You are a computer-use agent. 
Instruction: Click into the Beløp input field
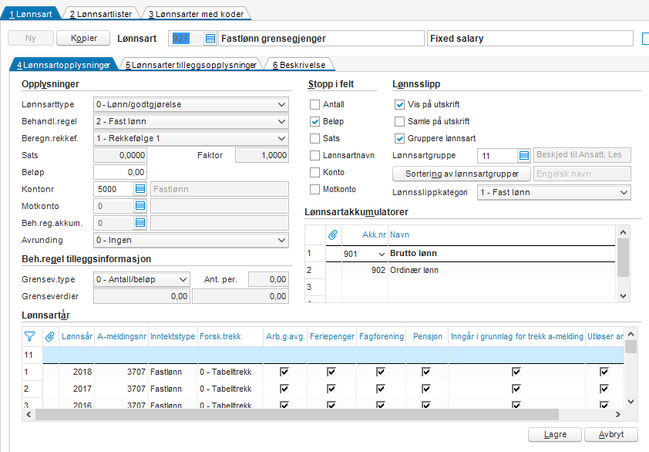click(x=120, y=172)
